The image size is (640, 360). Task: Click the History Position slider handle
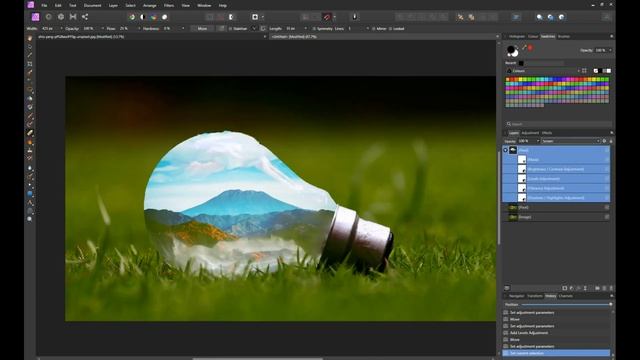point(611,304)
